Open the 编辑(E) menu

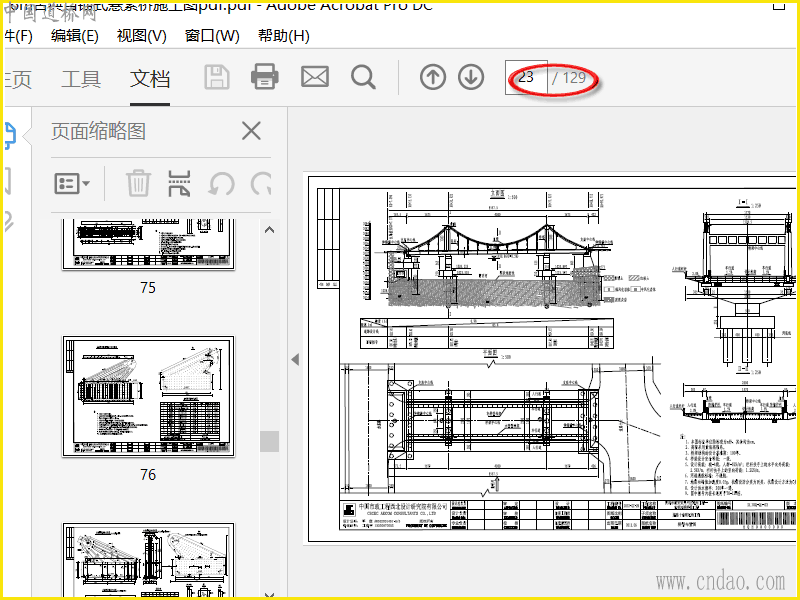[74, 36]
